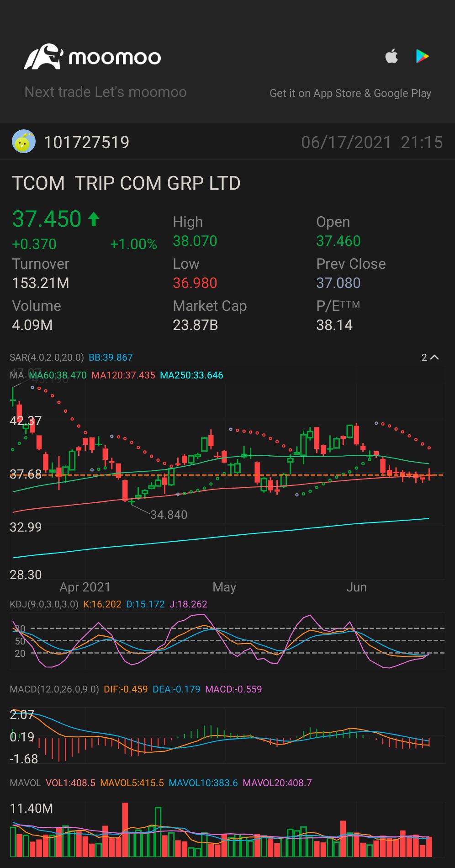Tap the timestamp 06/17/2021 21:15
The image size is (455, 868).
click(x=372, y=142)
